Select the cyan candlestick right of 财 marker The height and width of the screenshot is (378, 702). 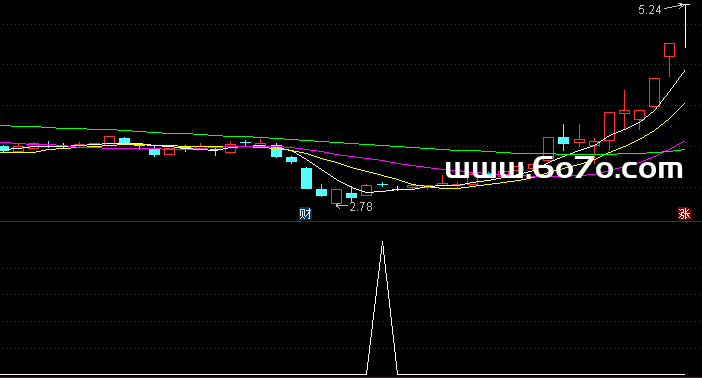[321, 193]
